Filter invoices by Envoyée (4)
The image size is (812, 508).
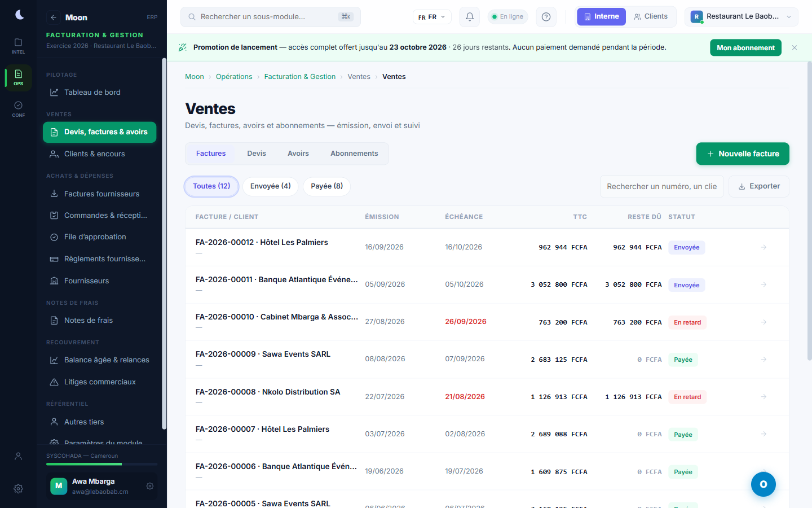coord(271,186)
